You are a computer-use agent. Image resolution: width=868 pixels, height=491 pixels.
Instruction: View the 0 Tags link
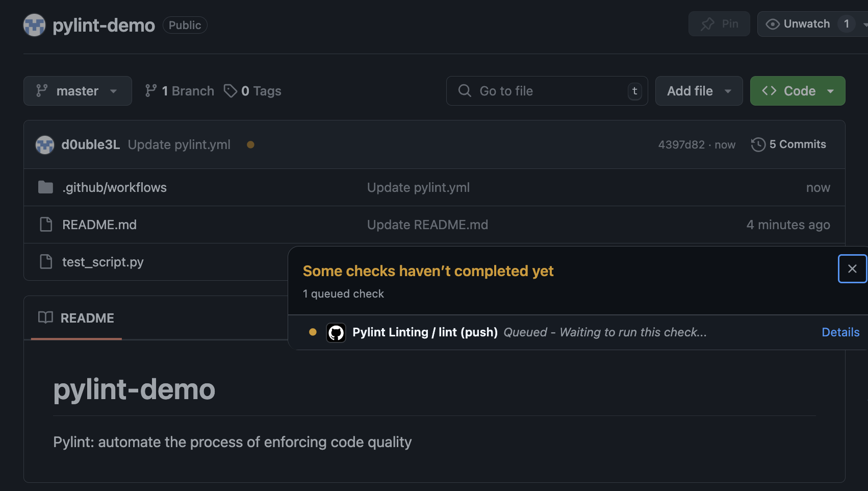coord(252,91)
